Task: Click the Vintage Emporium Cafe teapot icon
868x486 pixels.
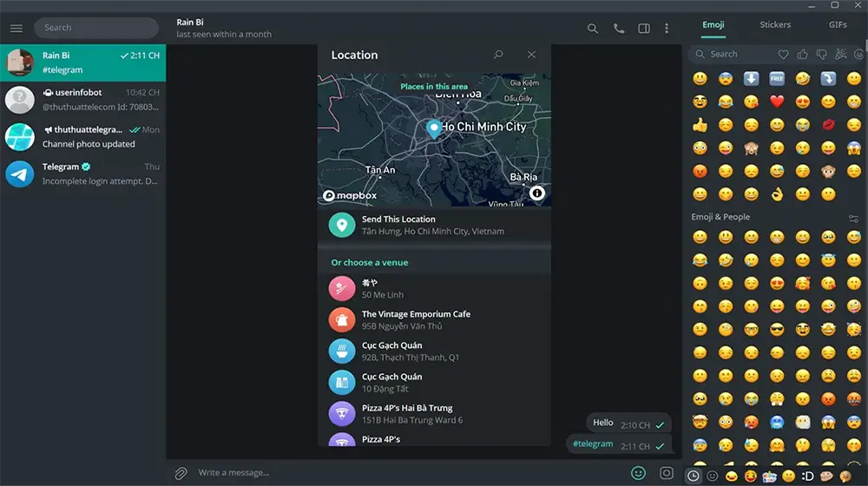Action: point(341,319)
